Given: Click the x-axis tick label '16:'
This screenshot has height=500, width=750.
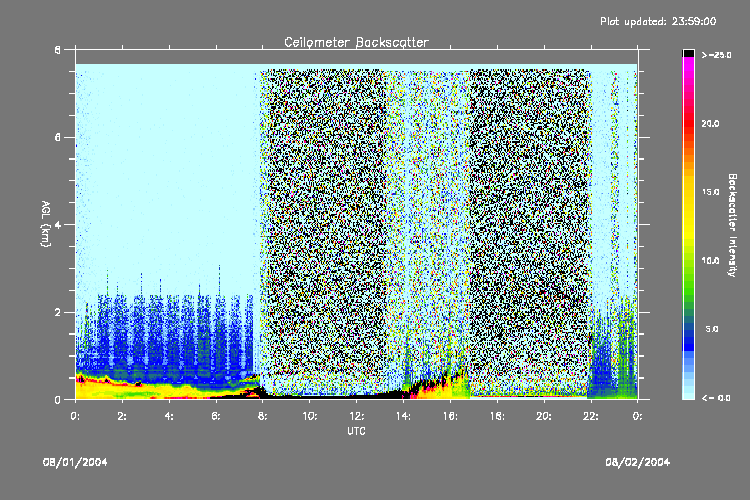Looking at the screenshot, I should pos(450,416).
